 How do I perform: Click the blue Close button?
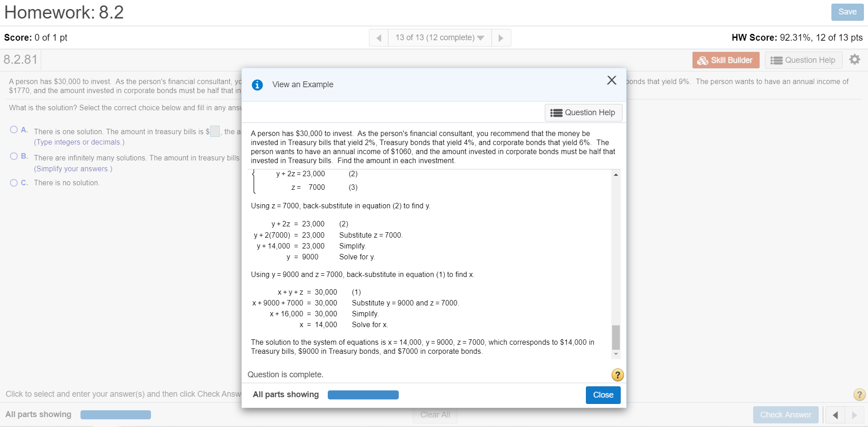click(603, 395)
